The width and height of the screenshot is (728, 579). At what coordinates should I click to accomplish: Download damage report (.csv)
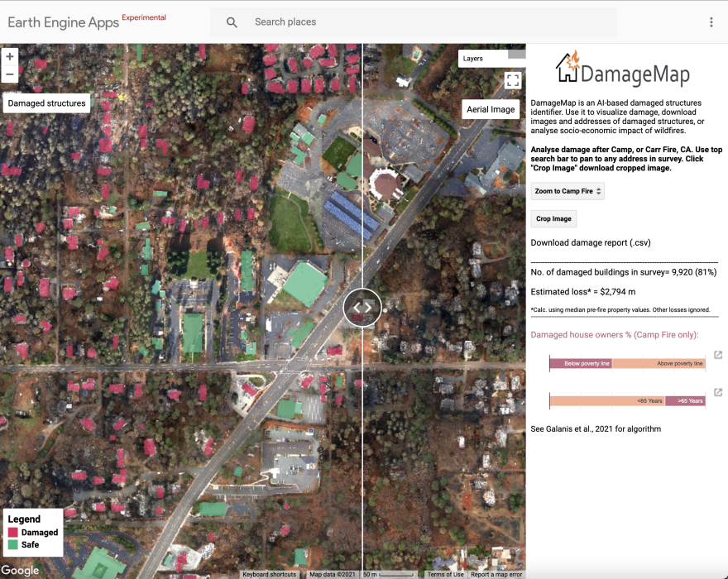(591, 243)
